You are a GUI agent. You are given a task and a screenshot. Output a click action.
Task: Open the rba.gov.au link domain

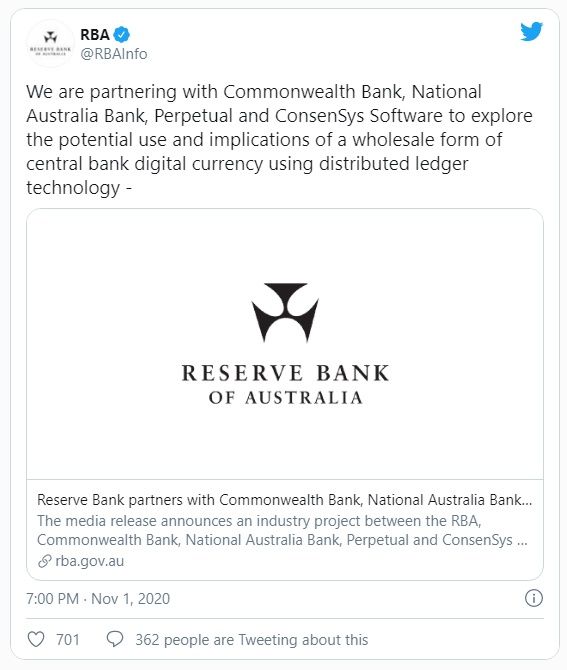90,561
